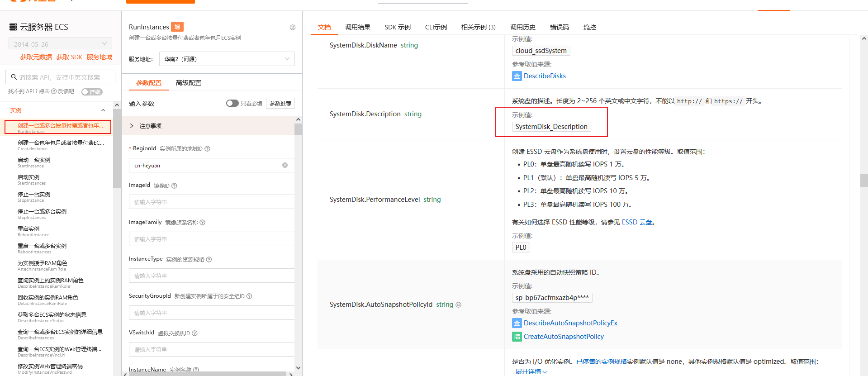
Task: Click info icon beside SystemDisk.AutoSnapshotPolicyId string
Action: [x=458, y=305]
